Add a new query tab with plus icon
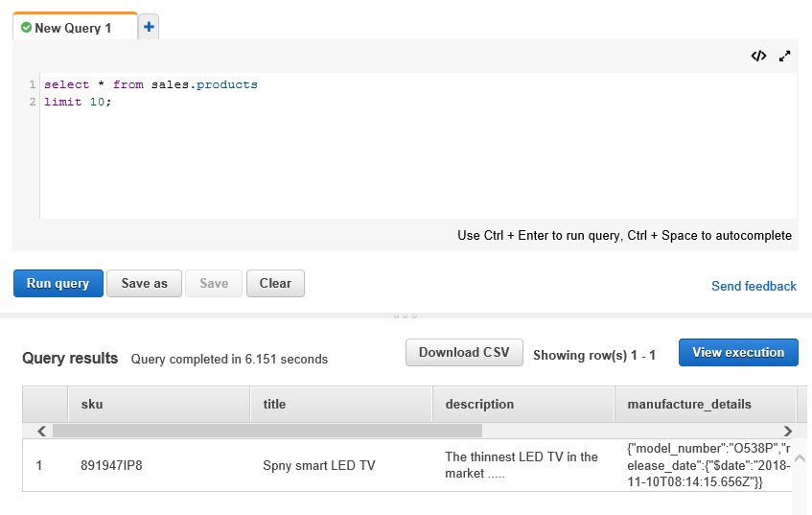This screenshot has height=515, width=812. click(149, 27)
